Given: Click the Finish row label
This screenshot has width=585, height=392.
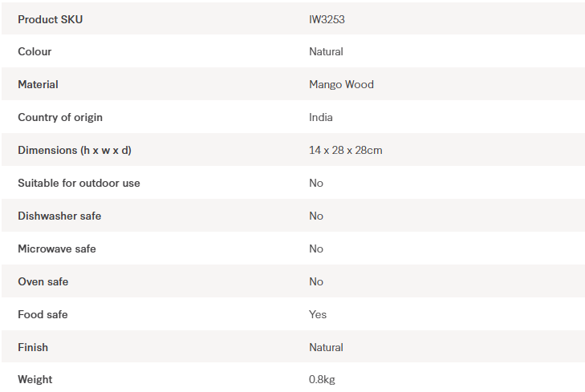Looking at the screenshot, I should tap(33, 348).
